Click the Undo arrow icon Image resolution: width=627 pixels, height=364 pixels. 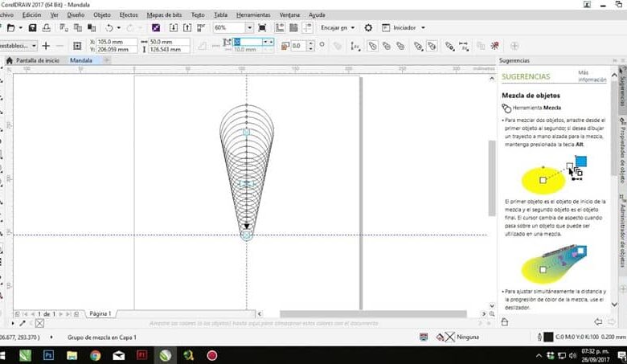coord(109,27)
